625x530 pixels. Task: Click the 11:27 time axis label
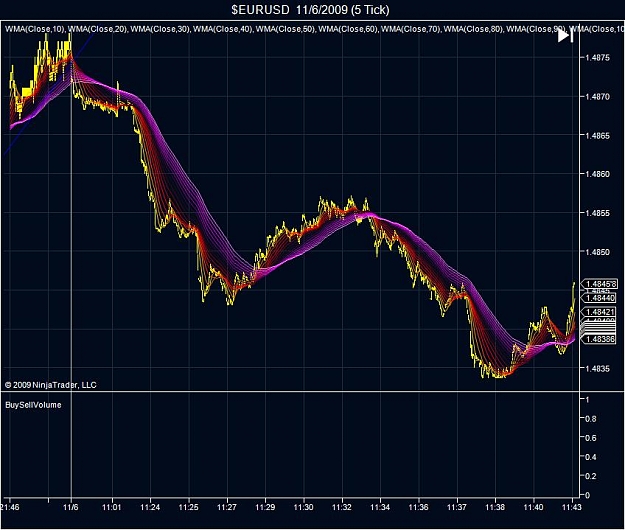[226, 507]
